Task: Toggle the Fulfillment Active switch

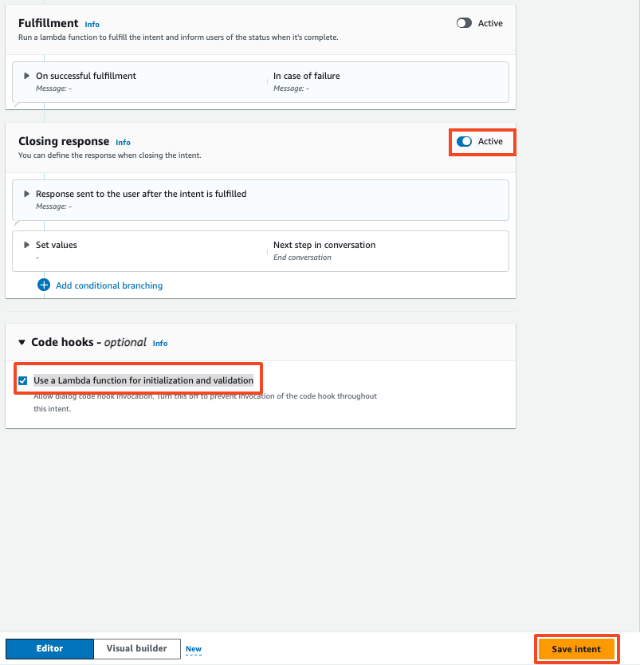Action: tap(464, 23)
